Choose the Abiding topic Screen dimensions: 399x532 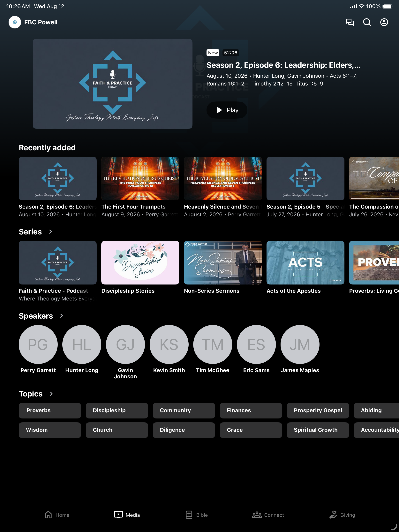[x=376, y=410]
